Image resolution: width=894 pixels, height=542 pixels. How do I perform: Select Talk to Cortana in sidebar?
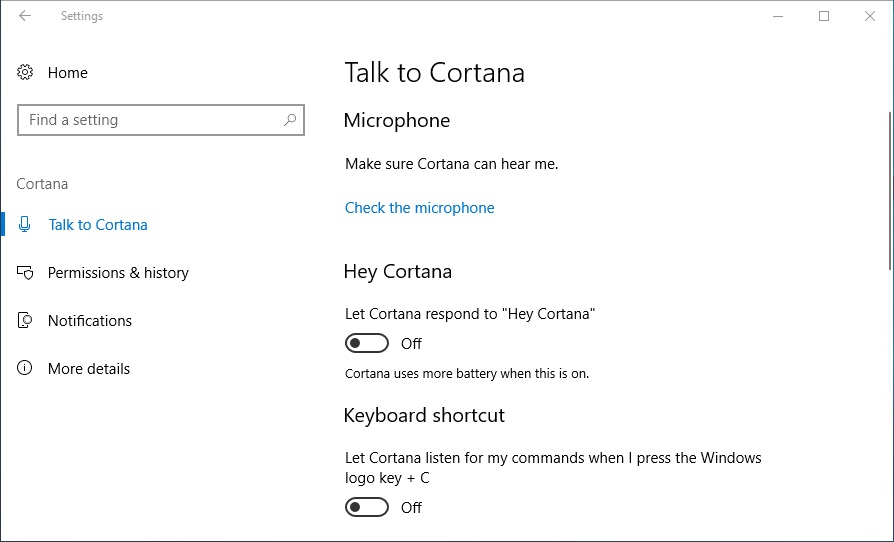97,225
